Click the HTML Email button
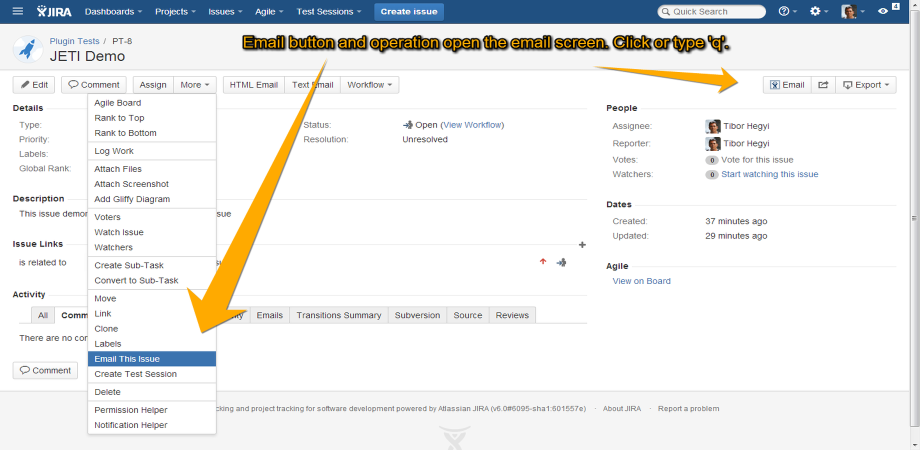 click(x=253, y=85)
